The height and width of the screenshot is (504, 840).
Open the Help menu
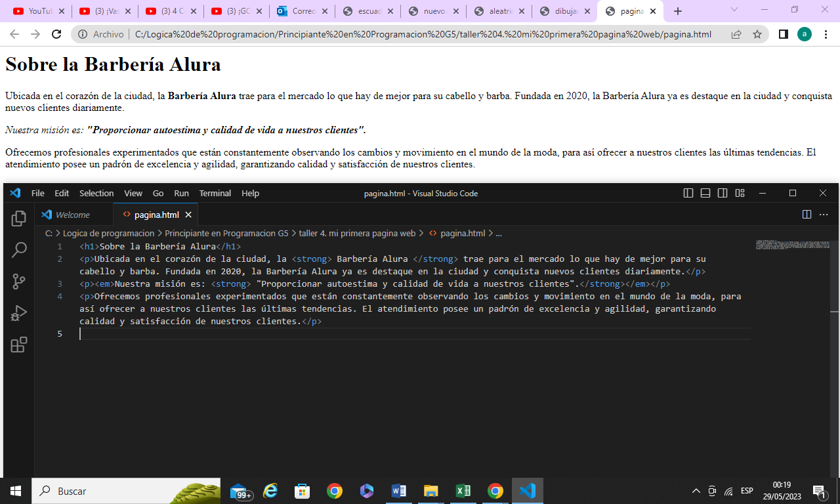tap(250, 193)
